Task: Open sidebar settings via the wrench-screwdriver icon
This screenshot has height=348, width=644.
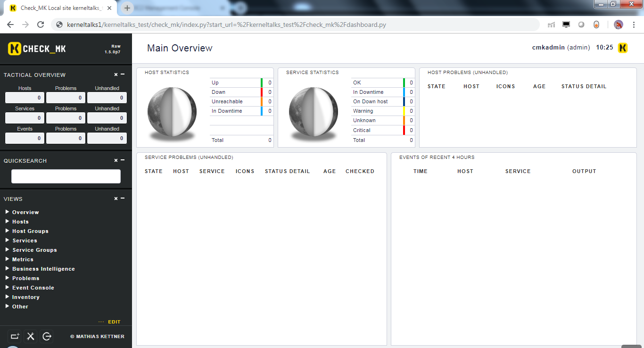Action: (31, 336)
